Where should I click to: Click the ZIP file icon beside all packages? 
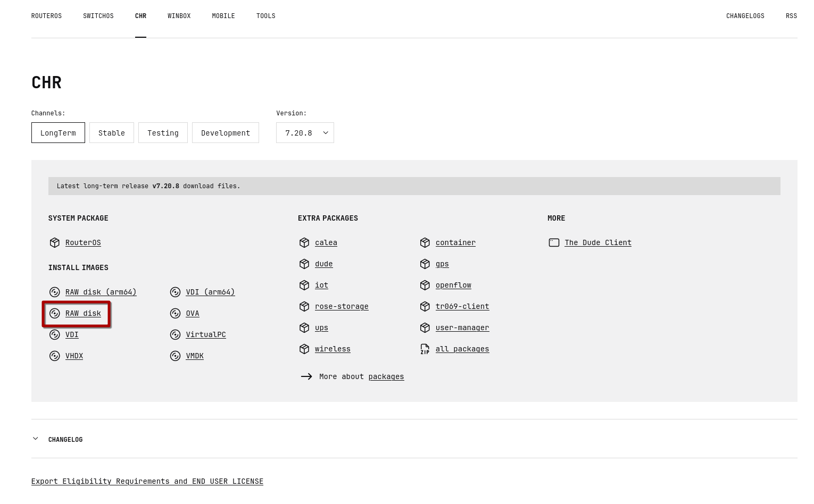(x=425, y=349)
